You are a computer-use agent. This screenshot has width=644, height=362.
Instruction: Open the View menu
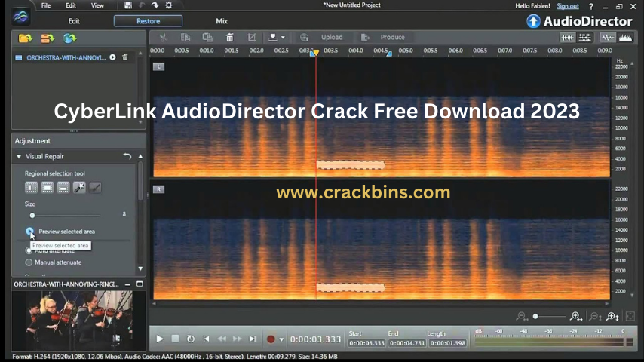coord(97,5)
